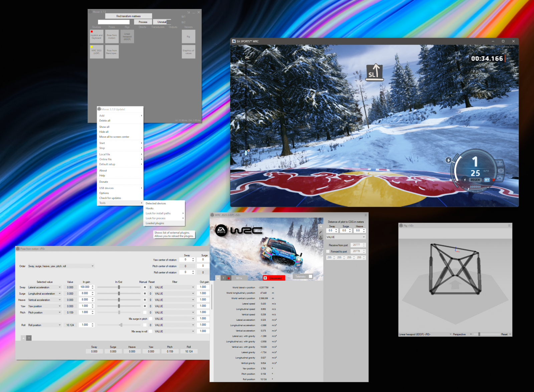Open the Pose from motion tile
This screenshot has width=534, height=392.
pos(112,36)
